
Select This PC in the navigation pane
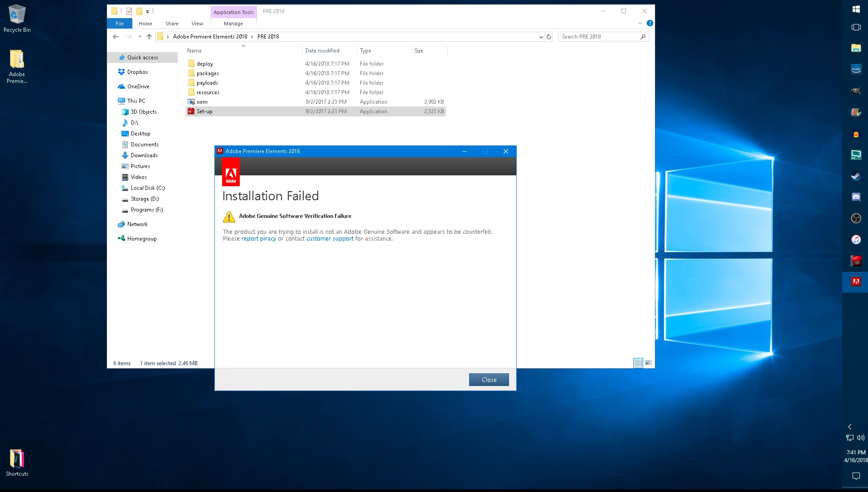click(136, 101)
